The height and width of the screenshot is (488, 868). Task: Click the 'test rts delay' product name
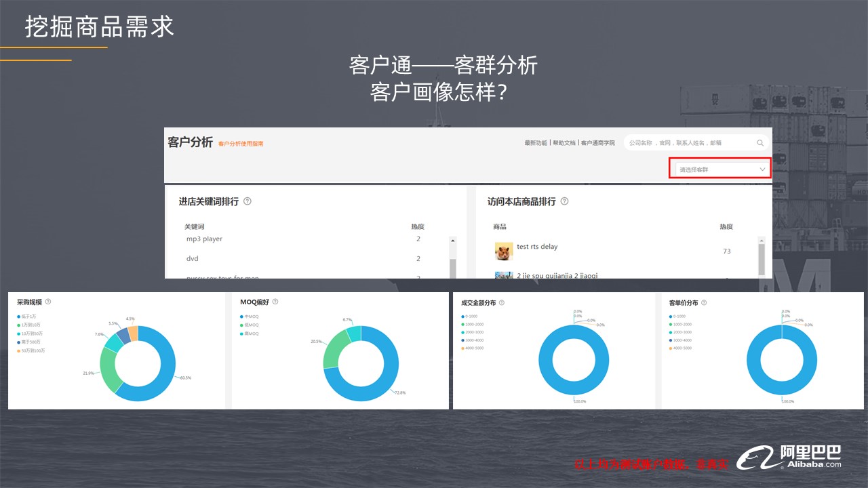pyautogui.click(x=537, y=247)
